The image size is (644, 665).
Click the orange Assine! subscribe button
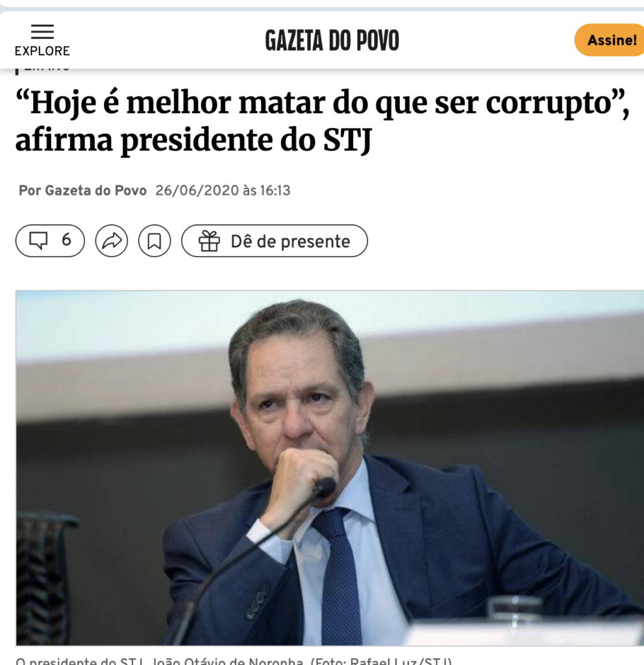(609, 40)
